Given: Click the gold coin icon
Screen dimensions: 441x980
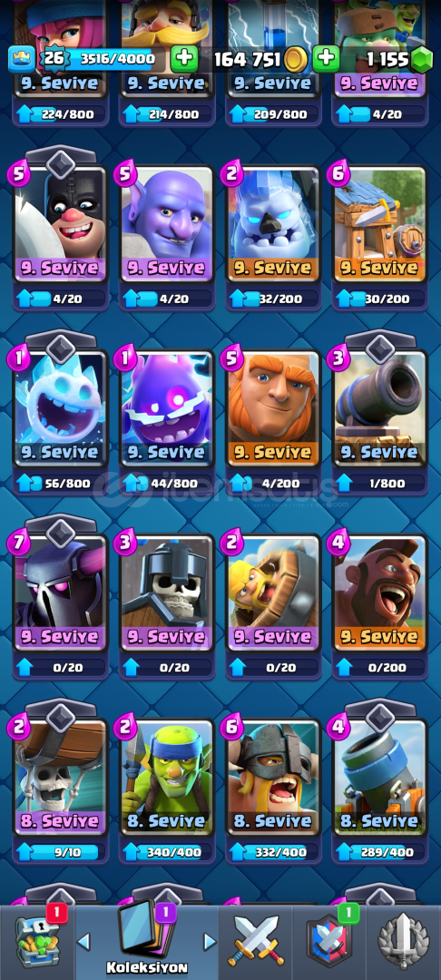Looking at the screenshot, I should 294,60.
